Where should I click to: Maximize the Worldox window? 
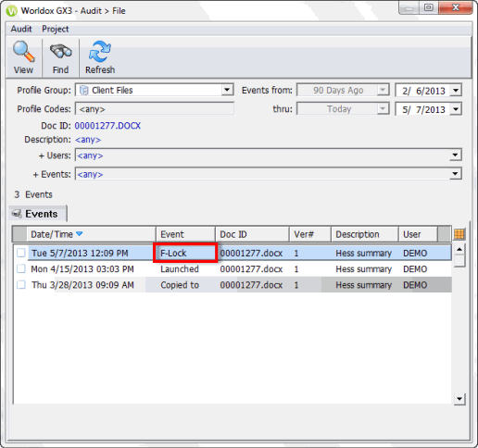tap(429, 7)
